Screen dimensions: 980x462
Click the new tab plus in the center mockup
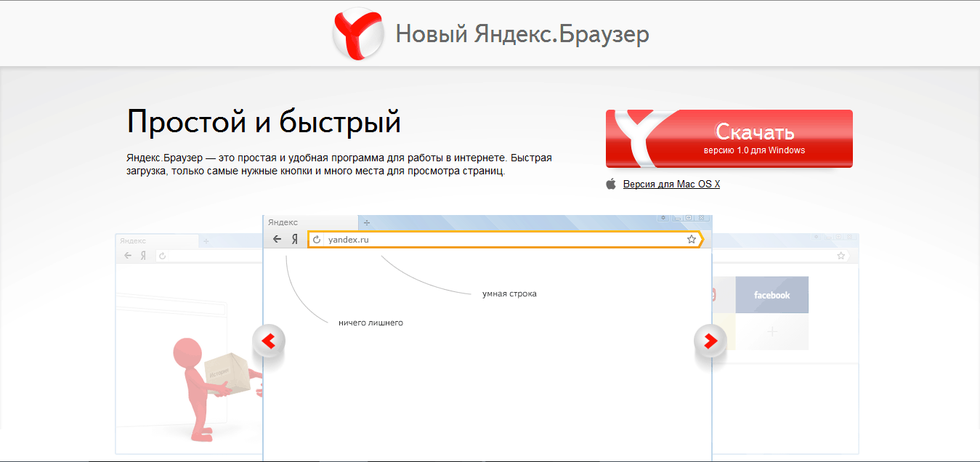[x=367, y=222]
